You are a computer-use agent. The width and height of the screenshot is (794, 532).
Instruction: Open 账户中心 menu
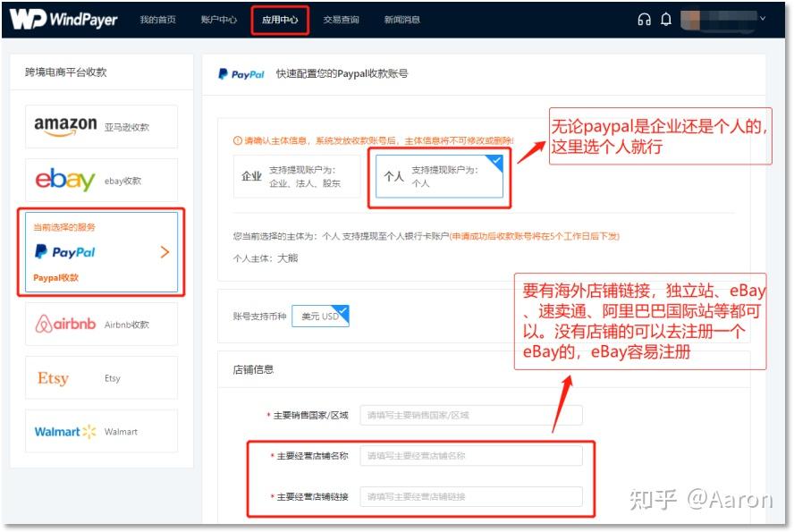[219, 20]
